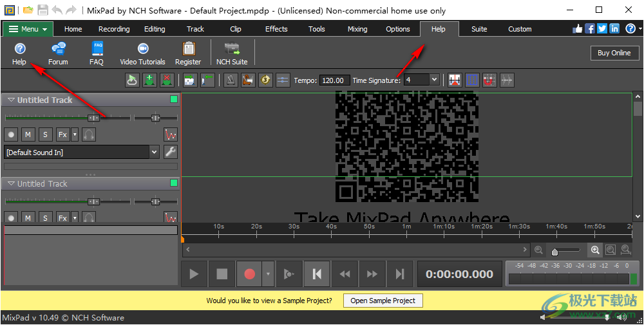Click the zoom in magnifier icon
Viewport: 644px width, 325px height.
pos(595,250)
